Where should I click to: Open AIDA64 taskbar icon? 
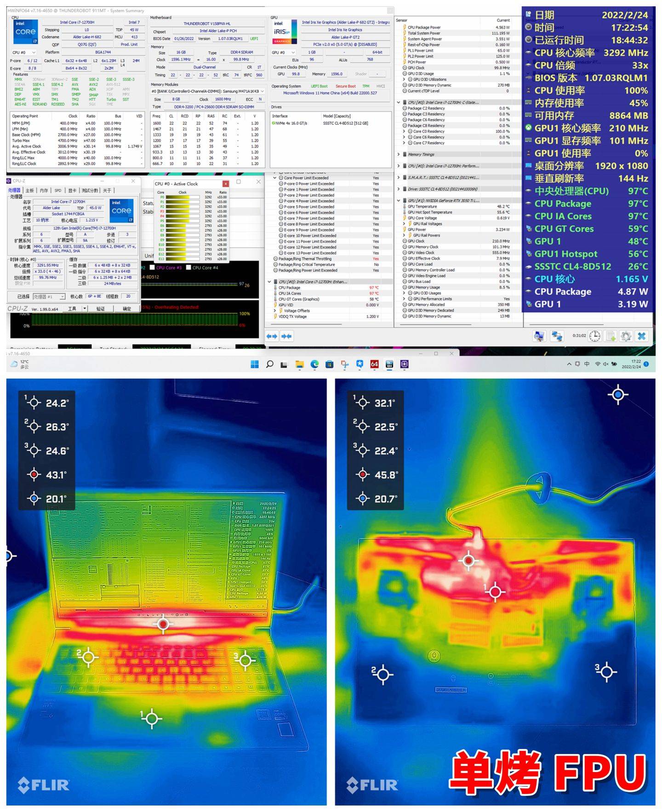(x=374, y=364)
